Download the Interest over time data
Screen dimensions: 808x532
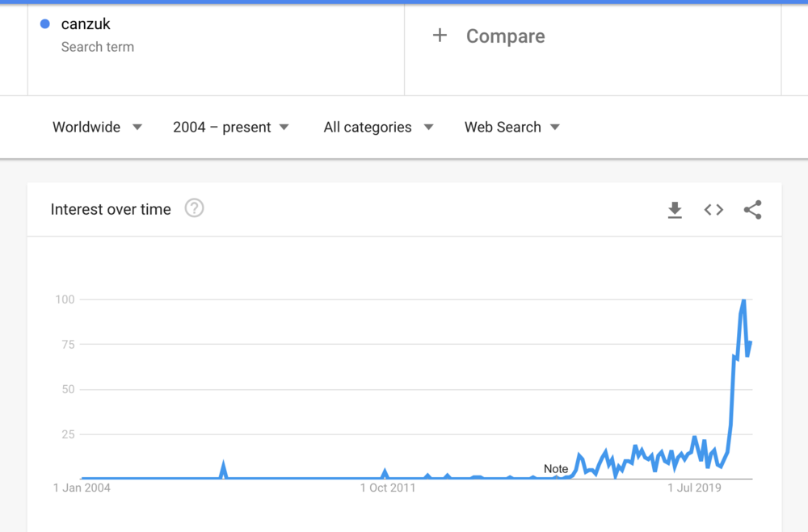[675, 210]
